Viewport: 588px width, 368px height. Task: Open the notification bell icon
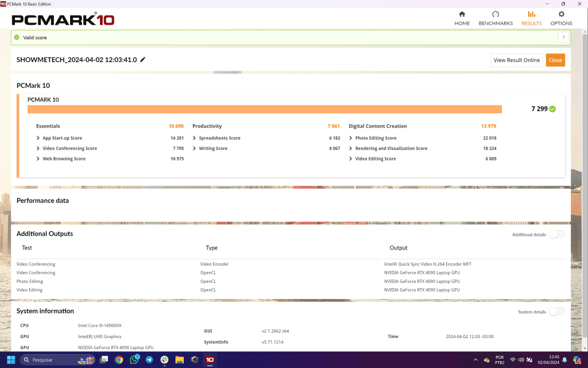tap(565, 360)
